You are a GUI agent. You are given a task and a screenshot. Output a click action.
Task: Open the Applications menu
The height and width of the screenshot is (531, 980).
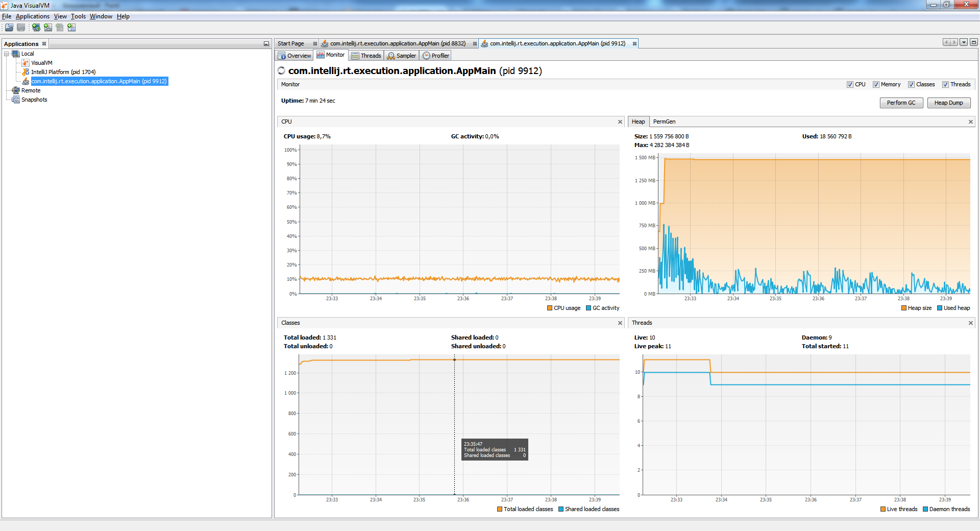point(33,16)
